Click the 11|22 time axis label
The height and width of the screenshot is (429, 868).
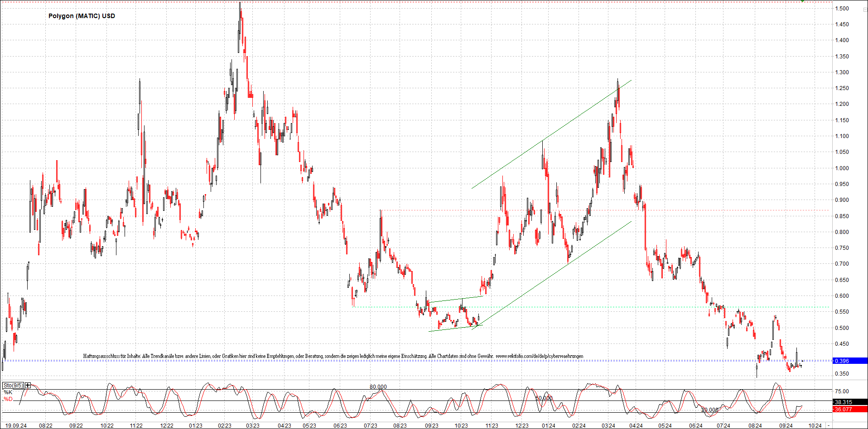point(136,426)
